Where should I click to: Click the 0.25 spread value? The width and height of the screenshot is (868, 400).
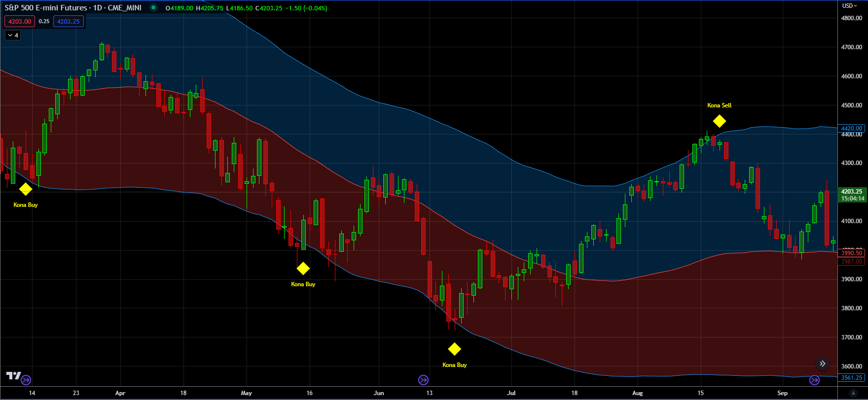coord(44,21)
